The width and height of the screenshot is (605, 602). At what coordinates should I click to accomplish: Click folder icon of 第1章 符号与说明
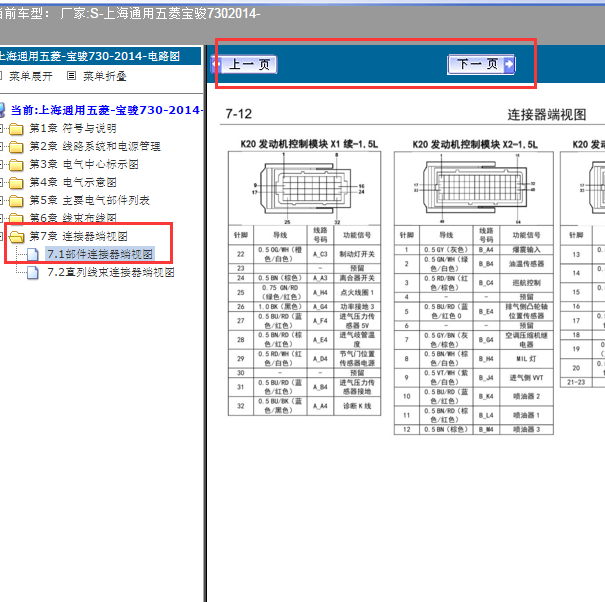point(16,129)
